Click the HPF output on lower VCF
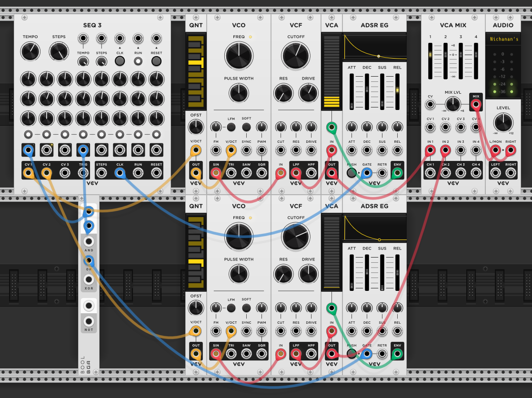The width and height of the screenshot is (532, 398). [311, 354]
